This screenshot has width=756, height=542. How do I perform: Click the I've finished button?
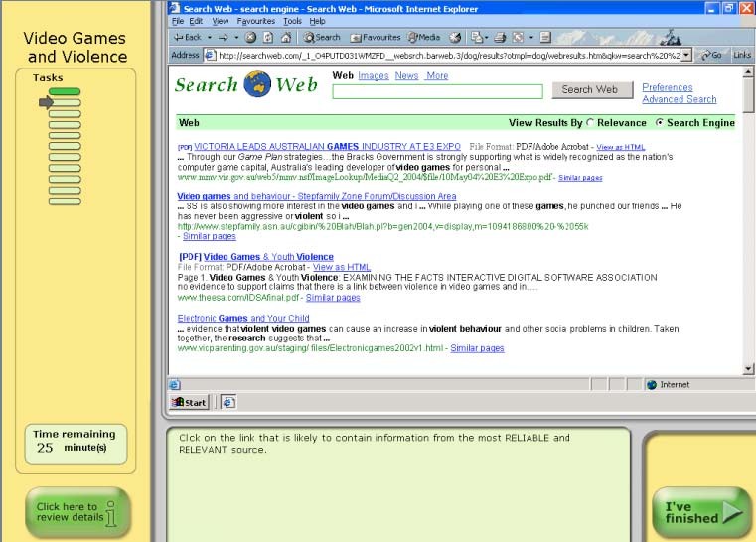[701, 512]
